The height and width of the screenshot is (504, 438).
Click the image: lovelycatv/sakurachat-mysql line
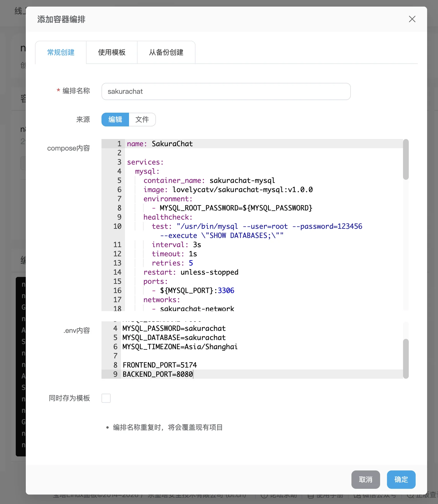[x=228, y=190]
